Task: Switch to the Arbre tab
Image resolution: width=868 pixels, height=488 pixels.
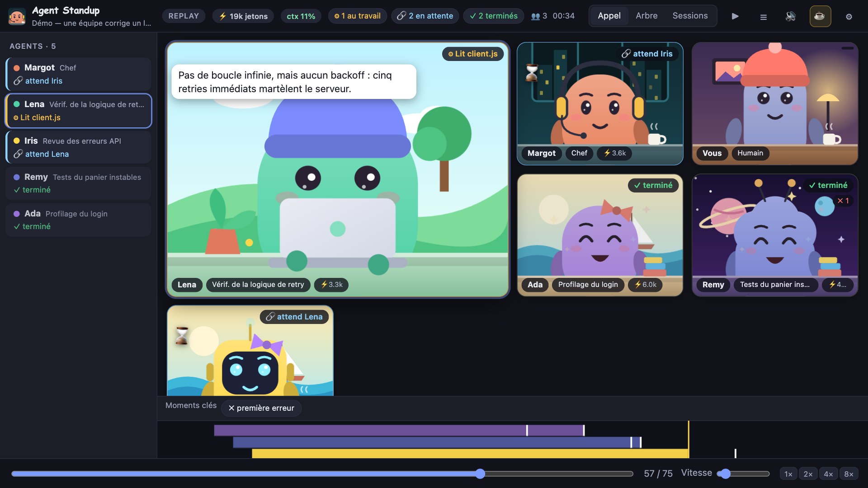Action: pos(646,16)
